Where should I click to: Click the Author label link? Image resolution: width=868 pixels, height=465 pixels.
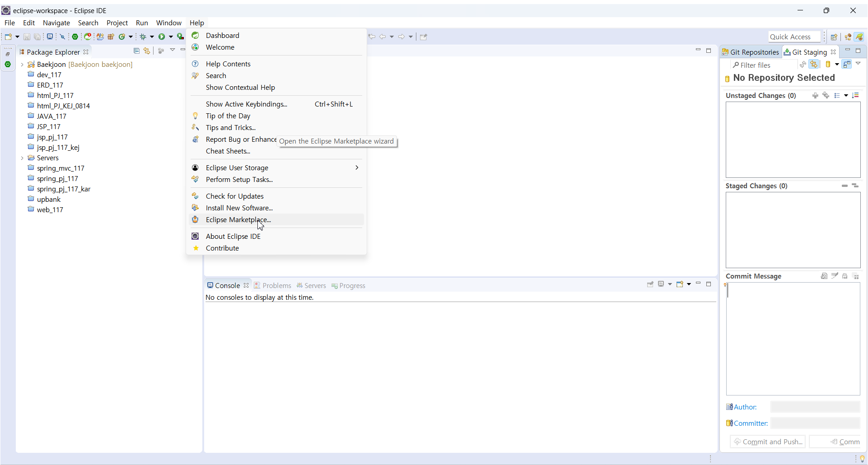(745, 407)
